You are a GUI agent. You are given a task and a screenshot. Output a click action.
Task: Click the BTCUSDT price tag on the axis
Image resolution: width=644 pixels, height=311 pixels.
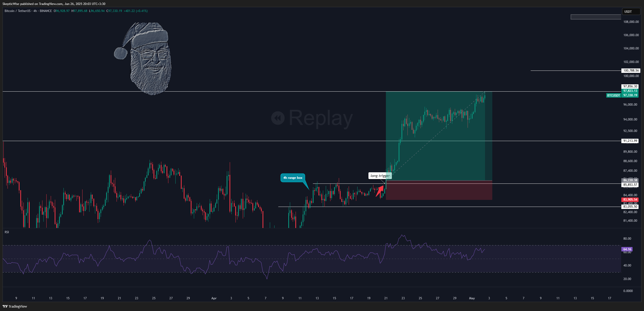[x=614, y=96]
